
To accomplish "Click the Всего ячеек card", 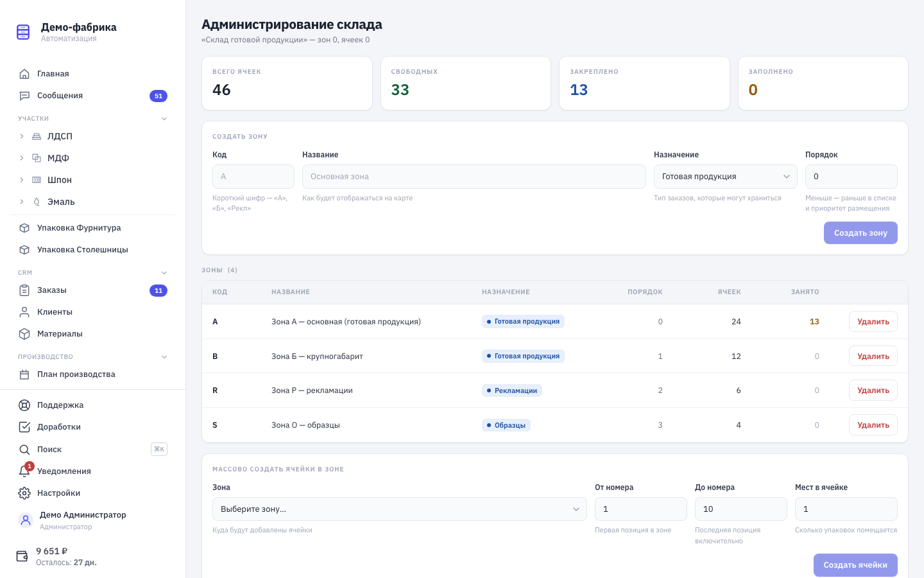I will coord(287,83).
